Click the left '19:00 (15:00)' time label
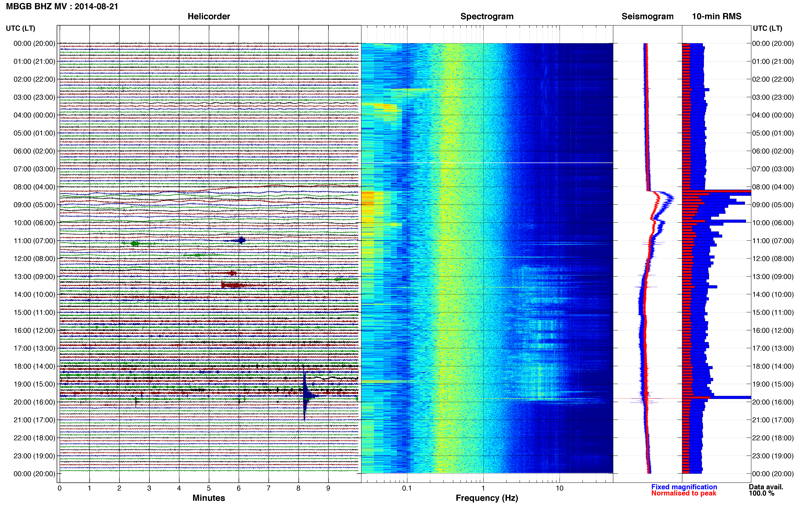Viewport: 812px width, 508px height. point(34,384)
